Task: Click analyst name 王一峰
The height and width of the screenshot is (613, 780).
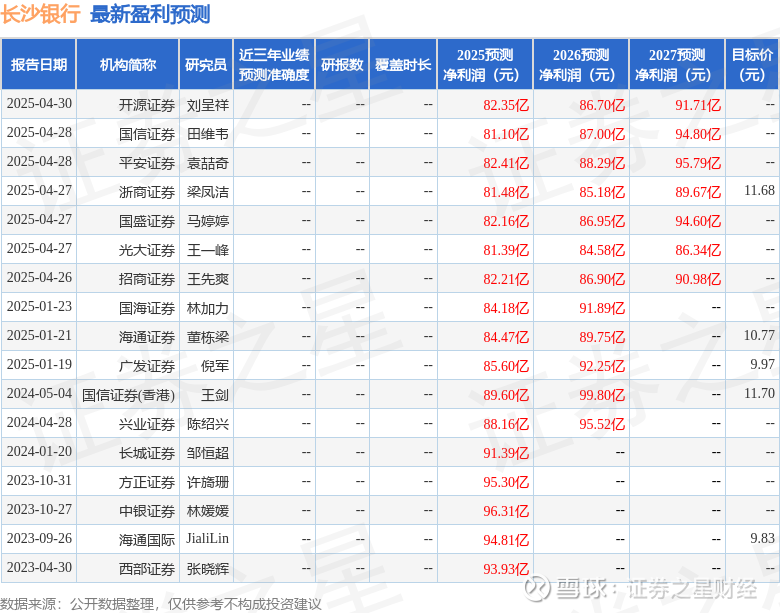Action: pos(207,250)
